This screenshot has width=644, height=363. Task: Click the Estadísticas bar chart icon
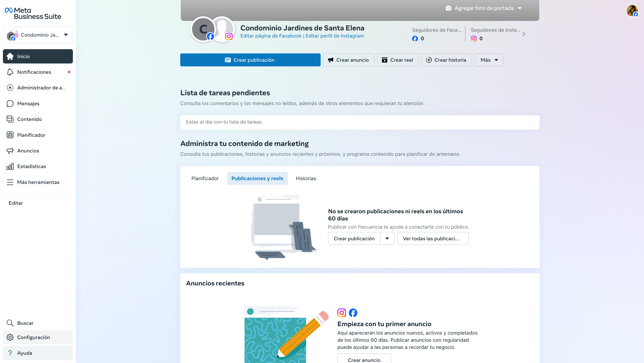[10, 166]
